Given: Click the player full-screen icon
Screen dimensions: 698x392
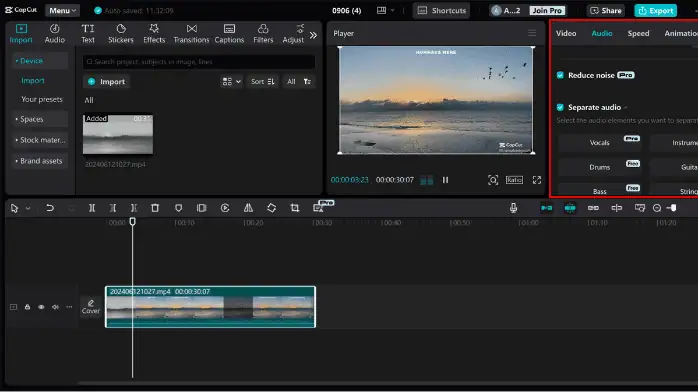Looking at the screenshot, I should 537,180.
